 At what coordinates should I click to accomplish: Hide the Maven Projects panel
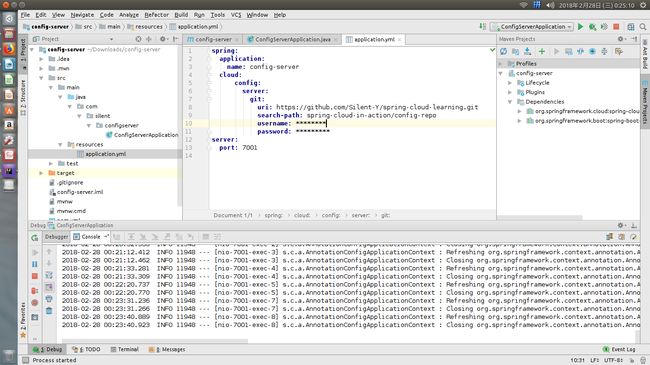pyautogui.click(x=634, y=39)
